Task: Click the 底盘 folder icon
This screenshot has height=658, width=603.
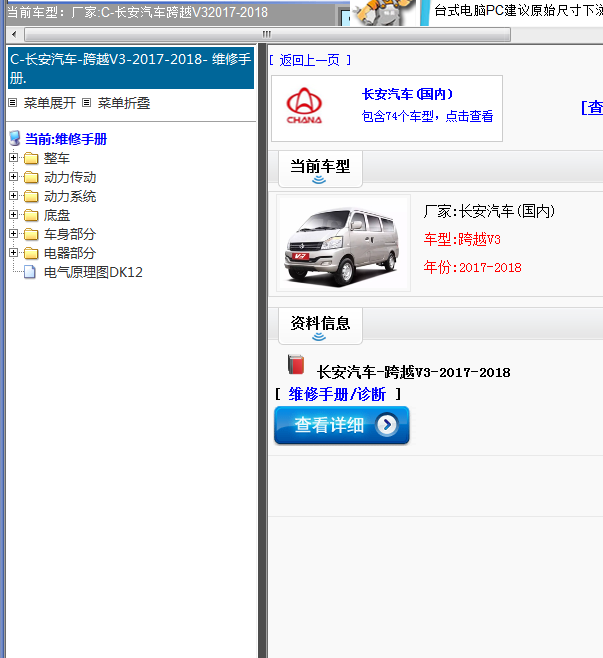Action: (31, 215)
